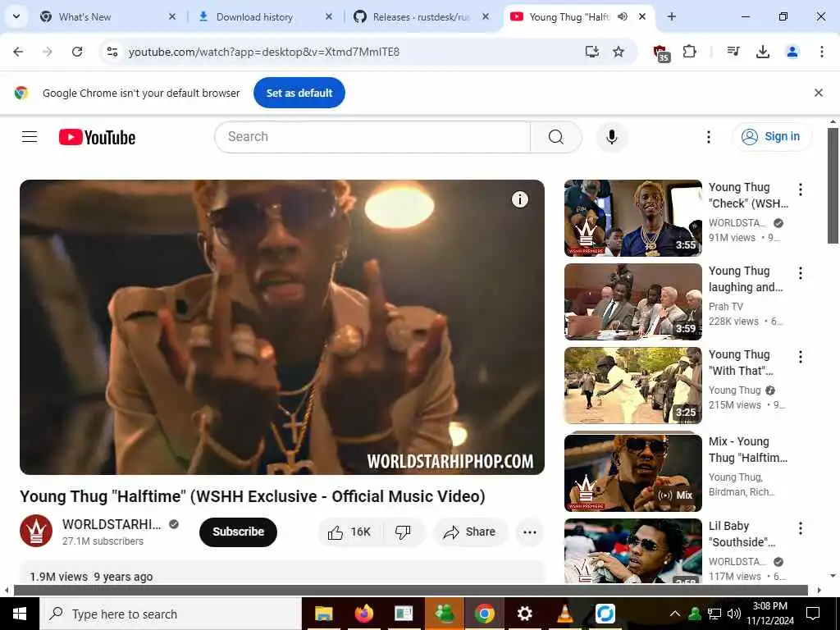Screen dimensions: 840x630
Task: Open the Windows notification center icon
Action: 813,614
